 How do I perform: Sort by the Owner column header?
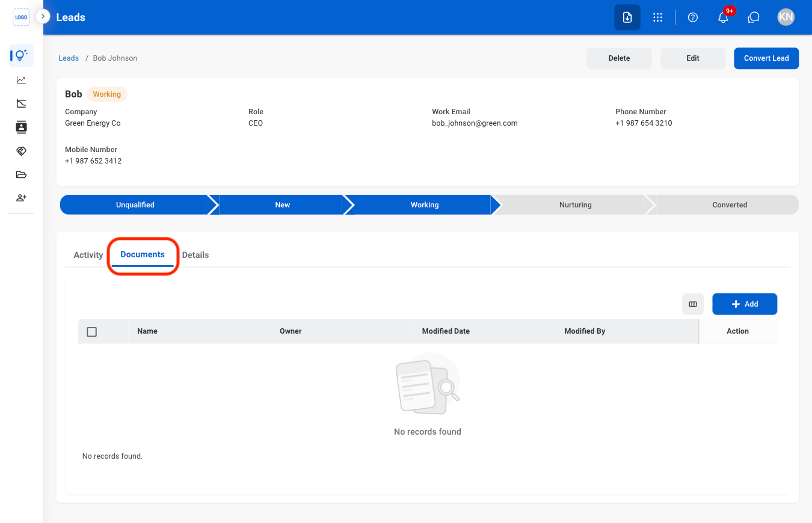pos(291,331)
